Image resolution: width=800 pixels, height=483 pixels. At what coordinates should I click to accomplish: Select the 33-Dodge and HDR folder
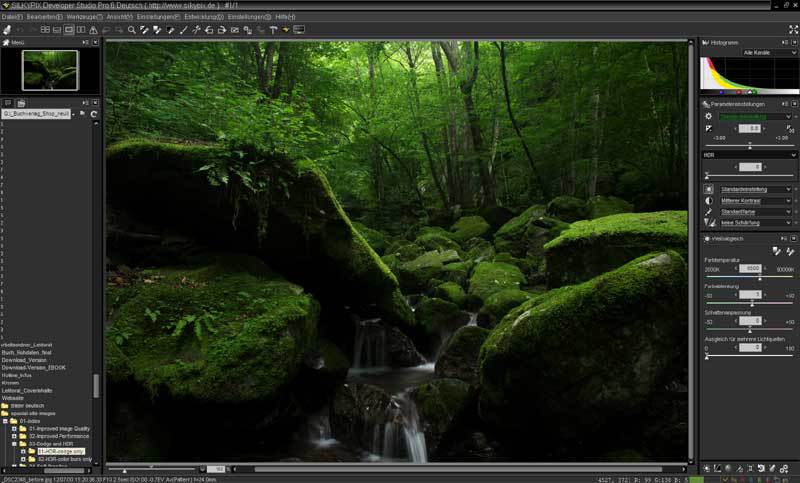tap(51, 444)
